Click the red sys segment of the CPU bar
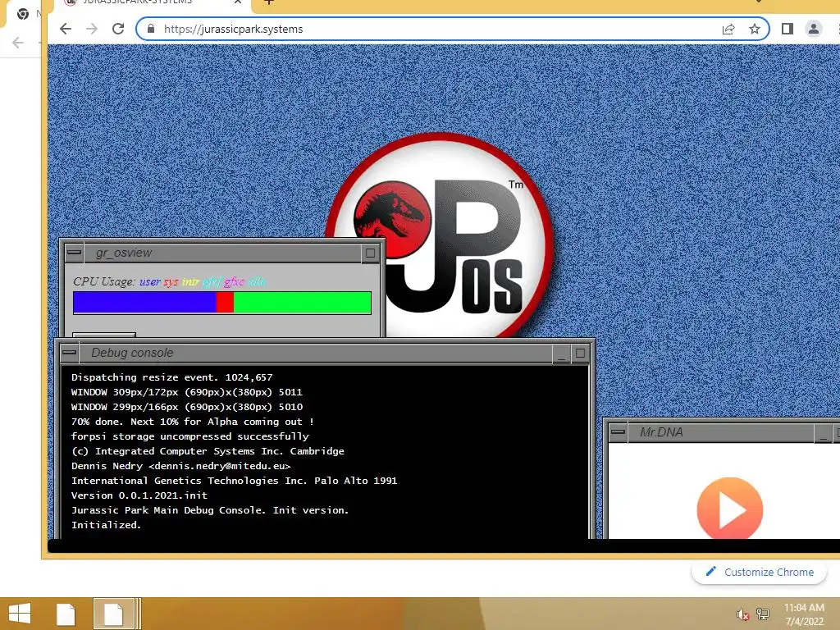This screenshot has height=630, width=840. (225, 303)
